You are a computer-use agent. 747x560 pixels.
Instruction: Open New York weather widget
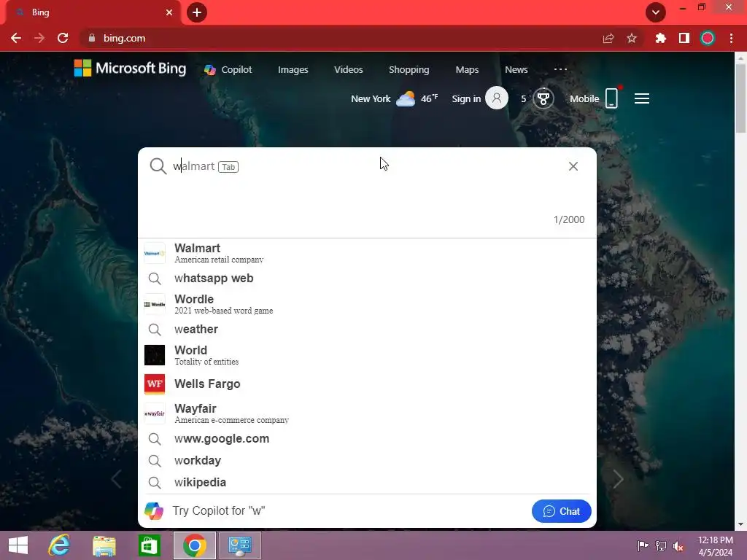pos(394,98)
